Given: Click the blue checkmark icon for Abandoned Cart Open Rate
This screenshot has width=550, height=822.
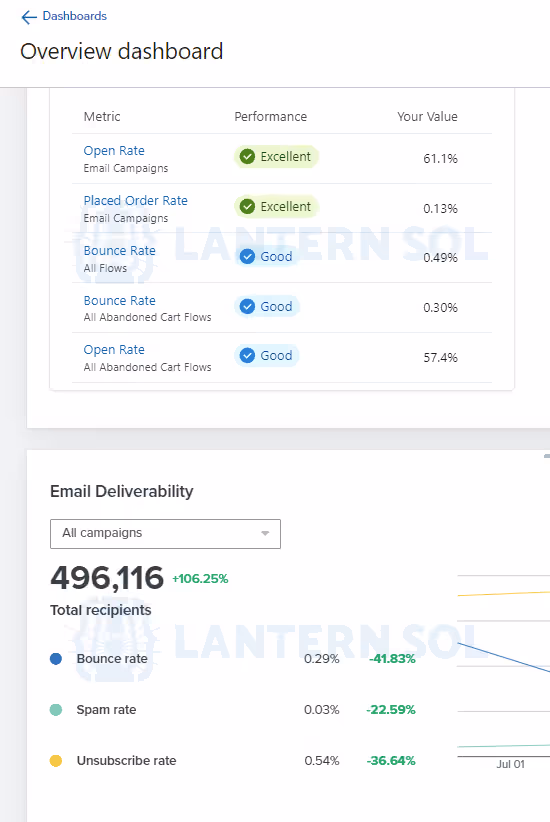Looking at the screenshot, I should click(x=247, y=355).
